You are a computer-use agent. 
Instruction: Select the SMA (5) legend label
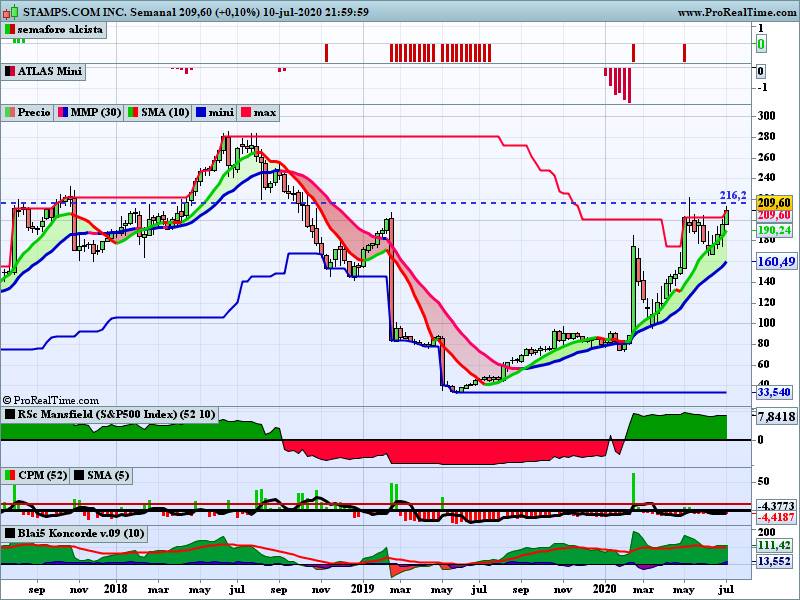(108, 475)
